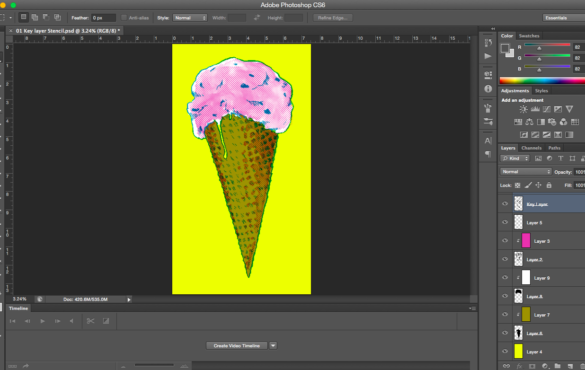Open the Style dropdown set to Normal
Screen dimensions: 585x370
[x=190, y=18]
